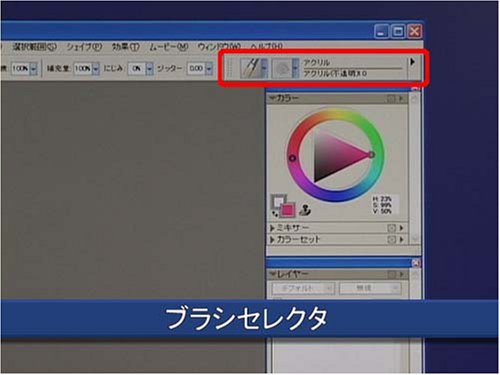Open the ジッター value dropdown arrow
The image size is (500, 375).
(x=209, y=69)
